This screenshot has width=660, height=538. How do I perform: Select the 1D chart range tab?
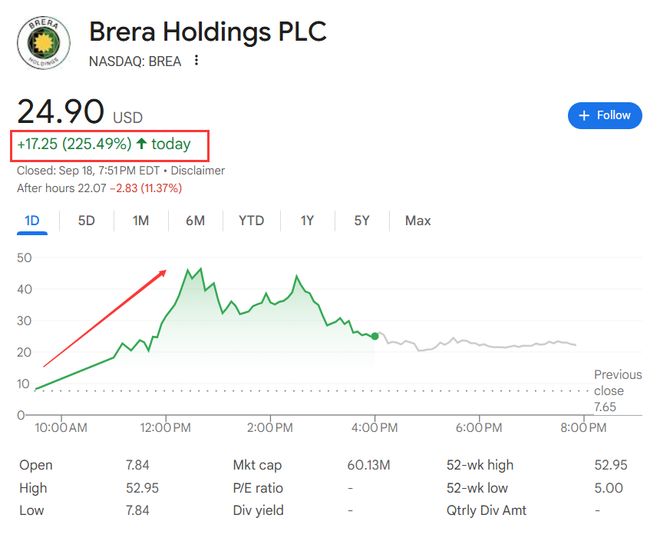[x=32, y=220]
